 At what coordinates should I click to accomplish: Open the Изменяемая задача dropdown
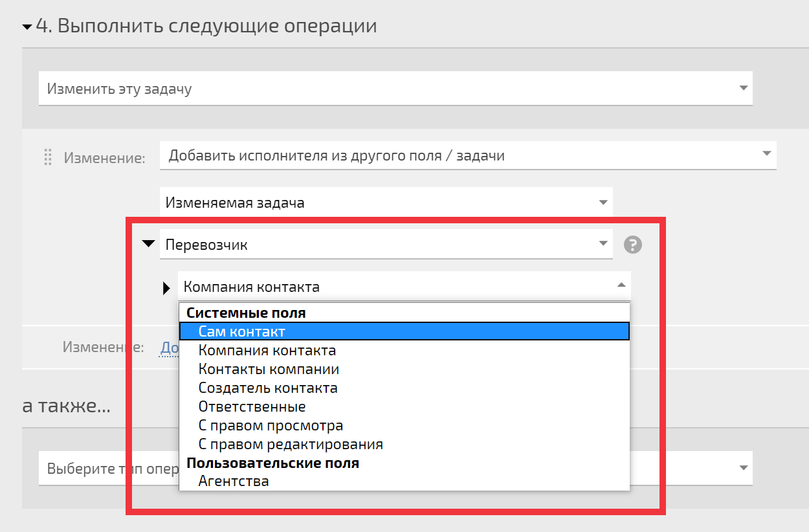point(386,203)
